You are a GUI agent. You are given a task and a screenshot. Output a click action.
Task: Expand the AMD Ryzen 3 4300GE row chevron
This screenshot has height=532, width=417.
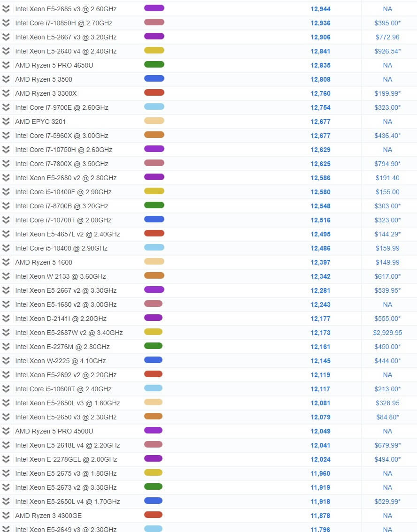click(x=6, y=516)
